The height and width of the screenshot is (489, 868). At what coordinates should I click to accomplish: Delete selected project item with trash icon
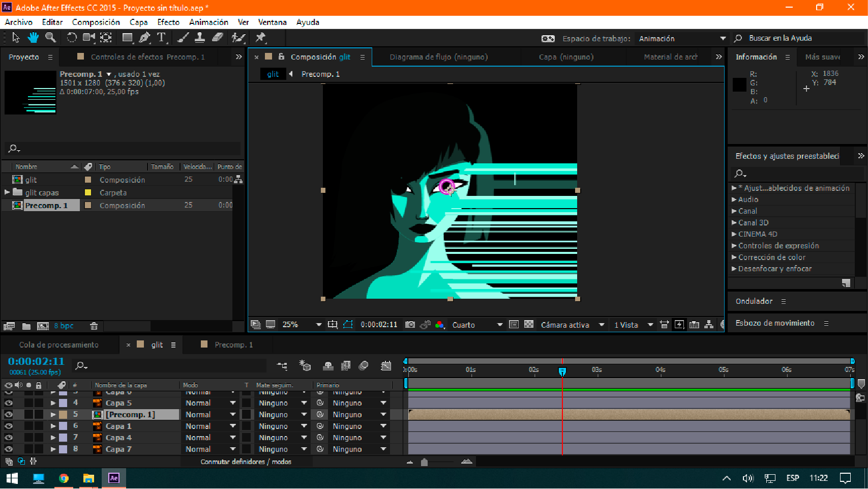tap(94, 326)
